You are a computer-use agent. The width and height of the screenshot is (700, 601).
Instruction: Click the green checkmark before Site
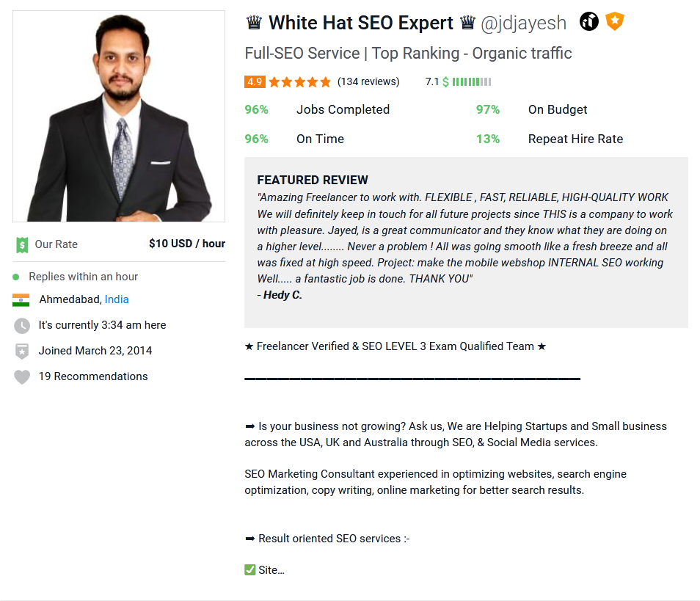point(250,569)
